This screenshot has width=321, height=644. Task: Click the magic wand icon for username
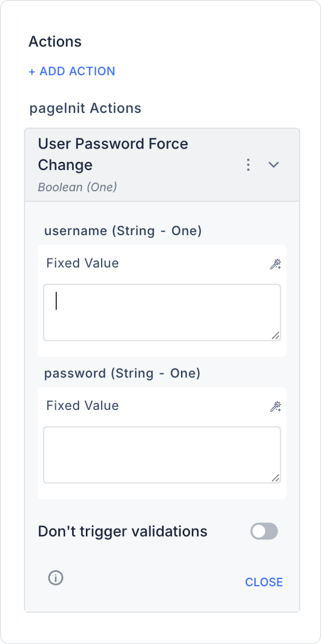276,264
